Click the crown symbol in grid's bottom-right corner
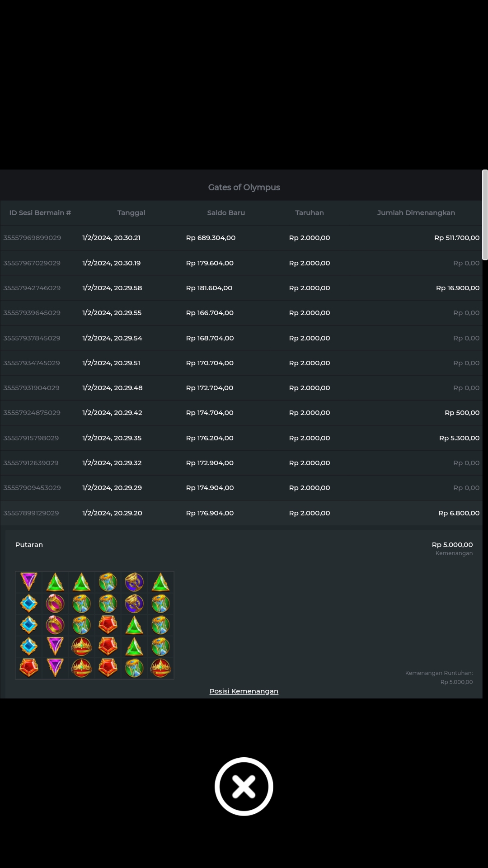The width and height of the screenshot is (488, 868). coord(160,667)
